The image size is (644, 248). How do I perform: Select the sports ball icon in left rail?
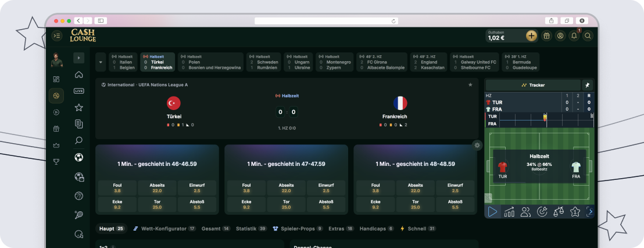[56, 95]
